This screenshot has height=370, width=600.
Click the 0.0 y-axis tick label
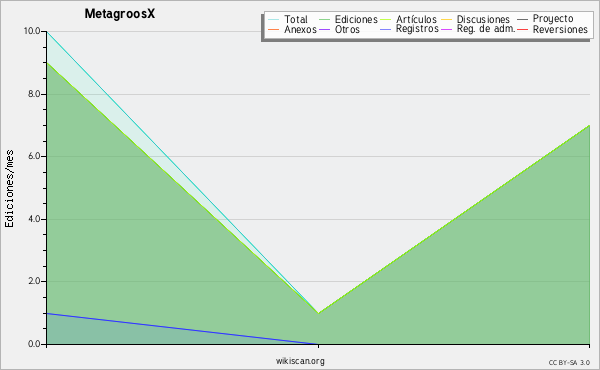tap(34, 344)
